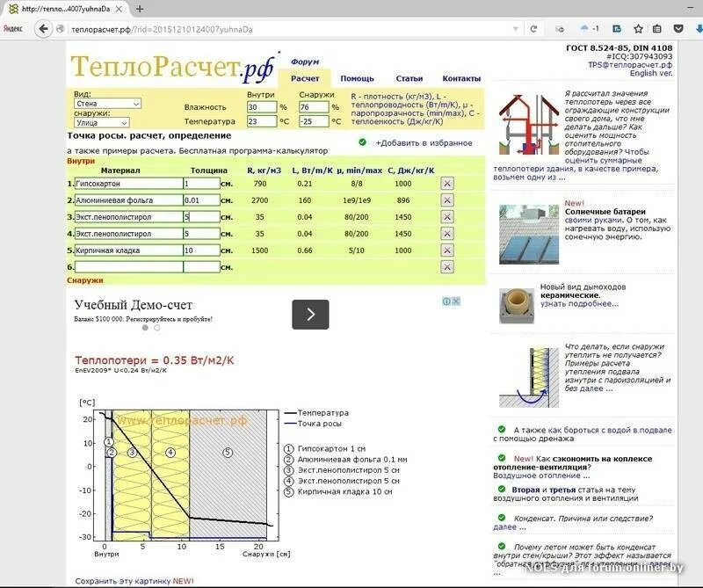Click the browser back arrow button
This screenshot has width=703, height=588.
(43, 29)
